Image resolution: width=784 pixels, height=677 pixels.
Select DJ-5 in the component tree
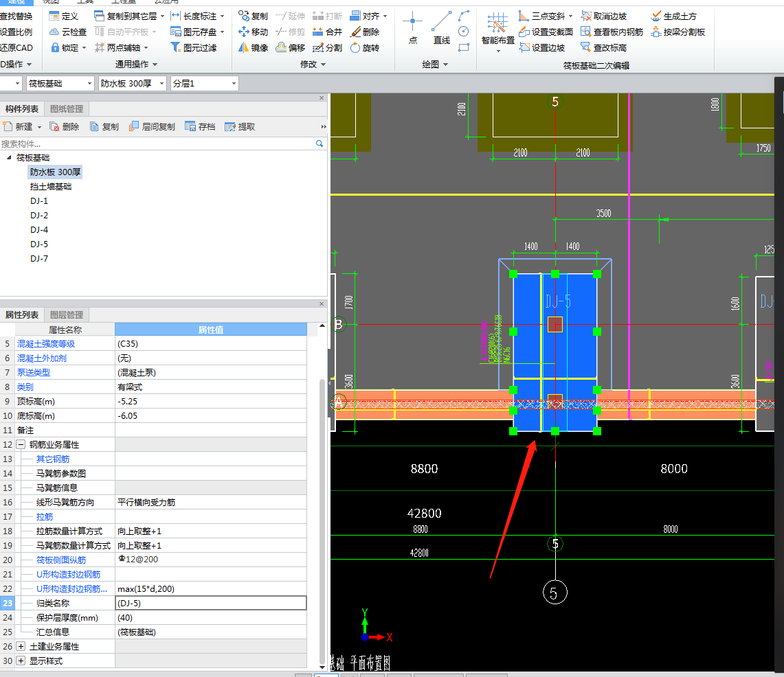coord(39,244)
